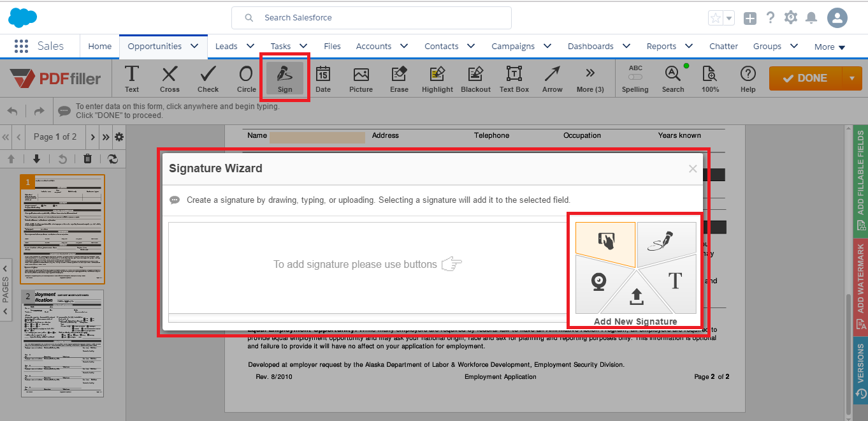Close the Signature Wizard dialog
Image resolution: width=868 pixels, height=421 pixels.
point(693,169)
